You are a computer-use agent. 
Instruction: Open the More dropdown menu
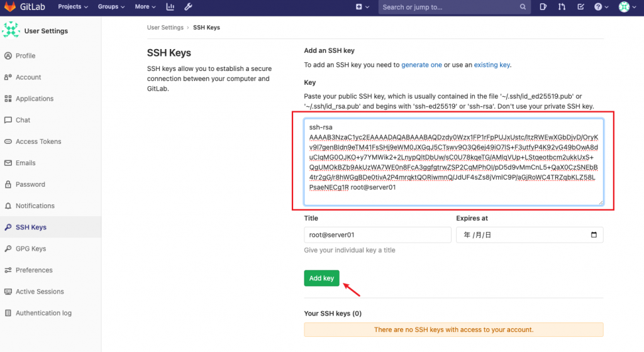[x=145, y=7]
